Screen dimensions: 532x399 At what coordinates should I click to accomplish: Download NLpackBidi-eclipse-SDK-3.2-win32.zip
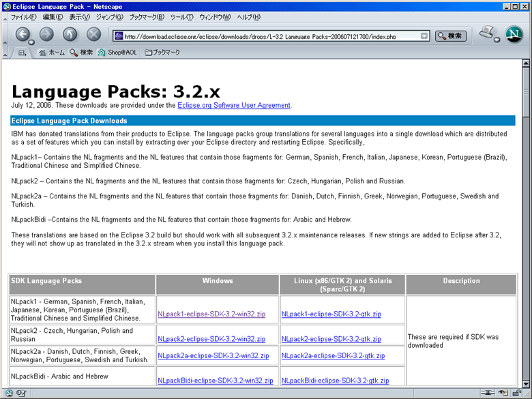(215, 381)
